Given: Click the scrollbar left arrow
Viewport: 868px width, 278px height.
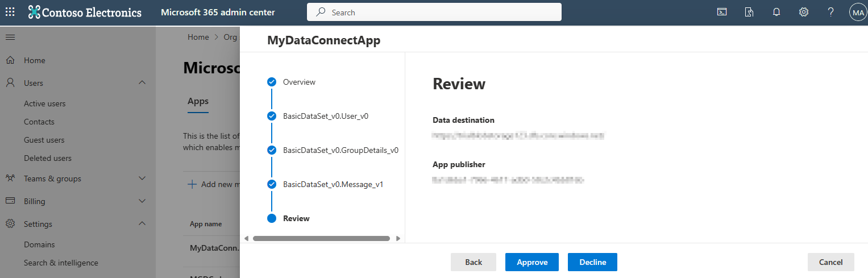Looking at the screenshot, I should tap(246, 239).
